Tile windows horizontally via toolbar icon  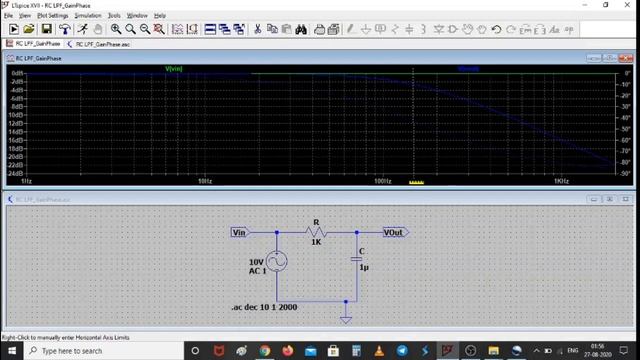pos(210,29)
